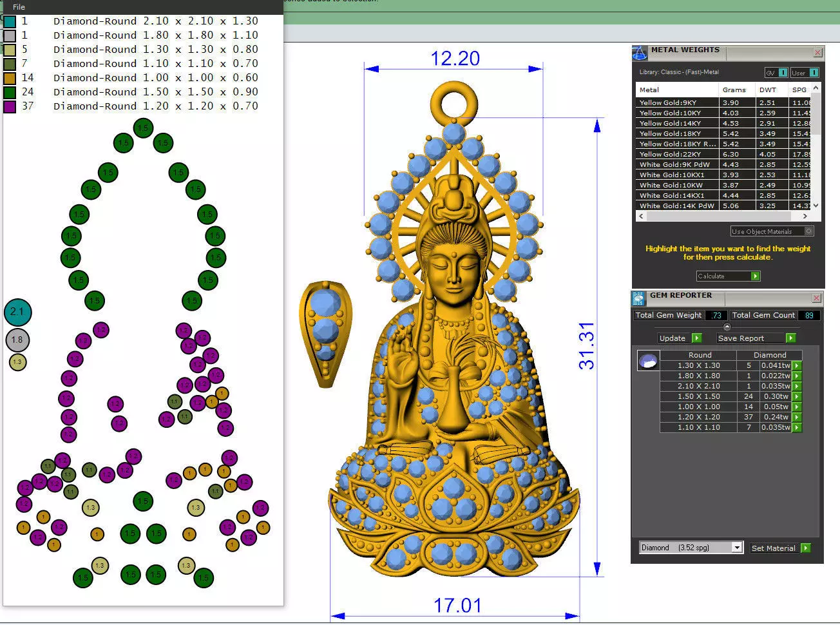The image size is (840, 625).
Task: Close the Metal Weights panel
Action: tap(817, 53)
